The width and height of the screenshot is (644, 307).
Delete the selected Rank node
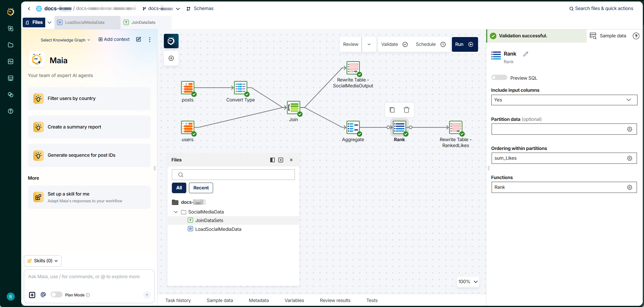tap(407, 110)
